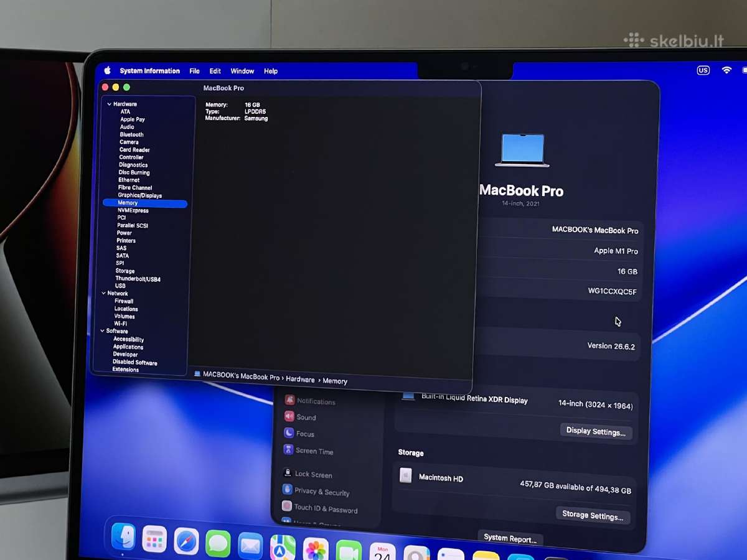Launch FaceTime from the Dock
This screenshot has width=747, height=560.
click(x=349, y=551)
